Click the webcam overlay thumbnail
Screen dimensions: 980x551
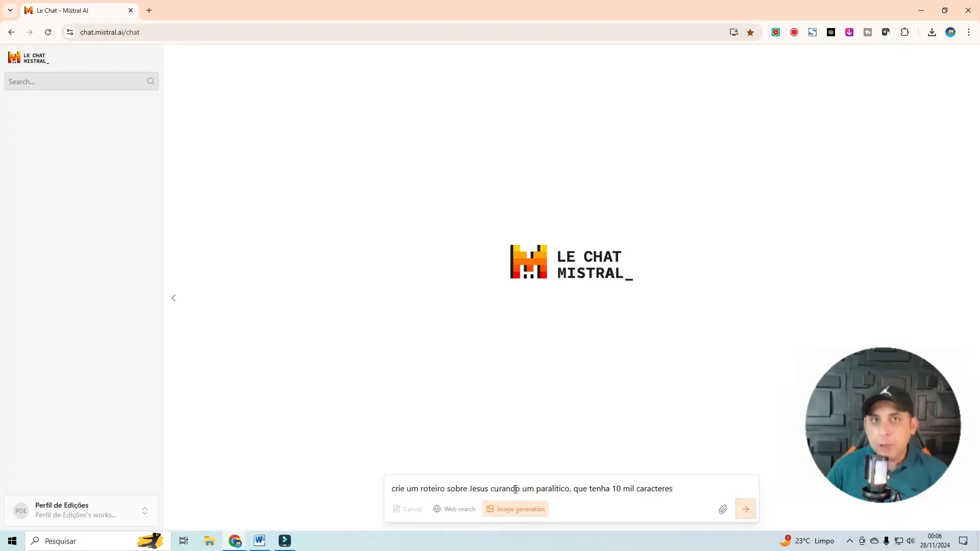click(883, 425)
